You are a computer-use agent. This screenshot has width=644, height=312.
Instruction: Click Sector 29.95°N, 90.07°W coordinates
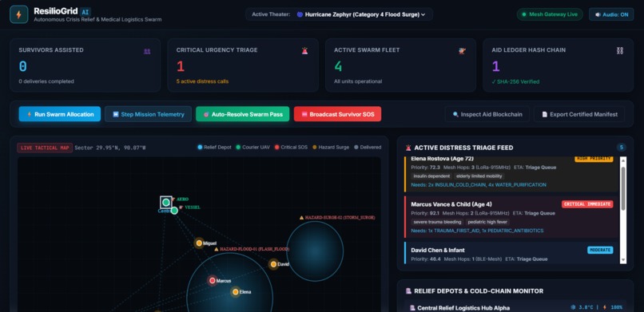pos(109,148)
